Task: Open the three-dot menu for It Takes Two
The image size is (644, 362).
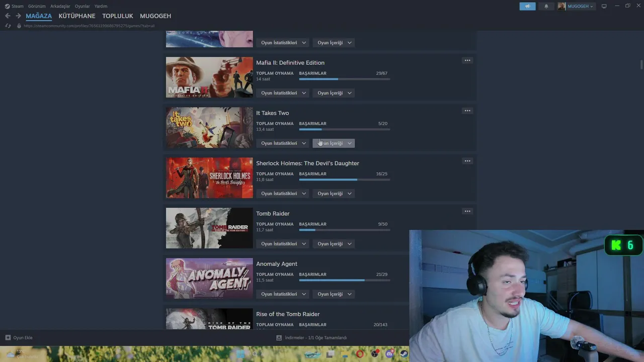Action: (467, 111)
